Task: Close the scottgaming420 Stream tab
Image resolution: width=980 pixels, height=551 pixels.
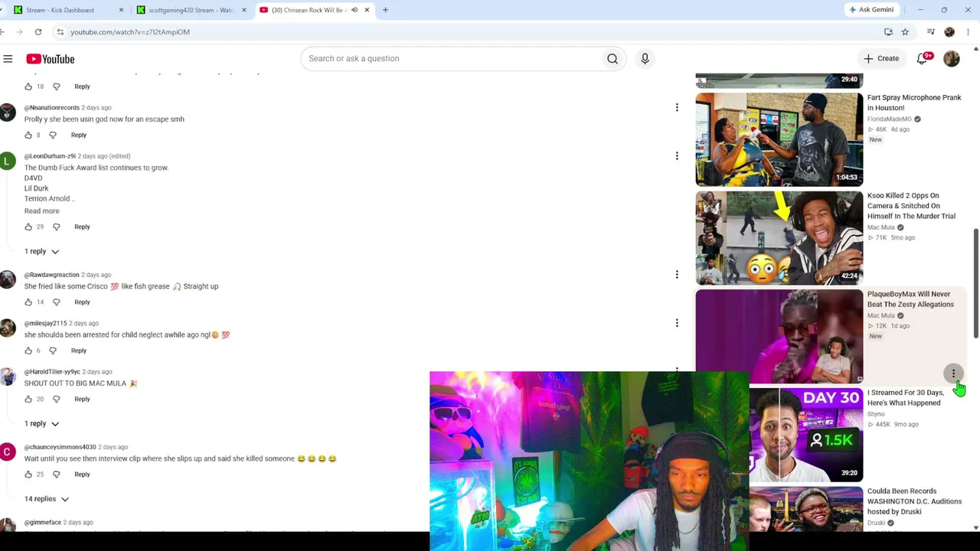Action: pos(243,10)
